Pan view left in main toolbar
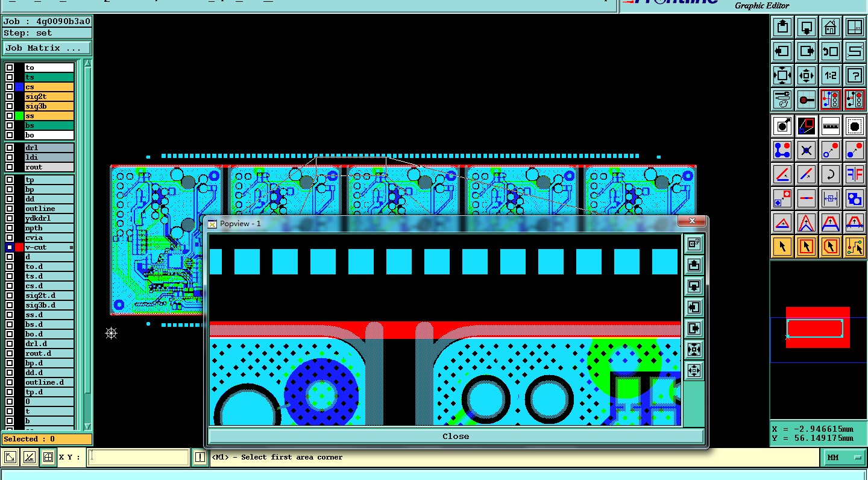Image resolution: width=868 pixels, height=480 pixels. 782,51
